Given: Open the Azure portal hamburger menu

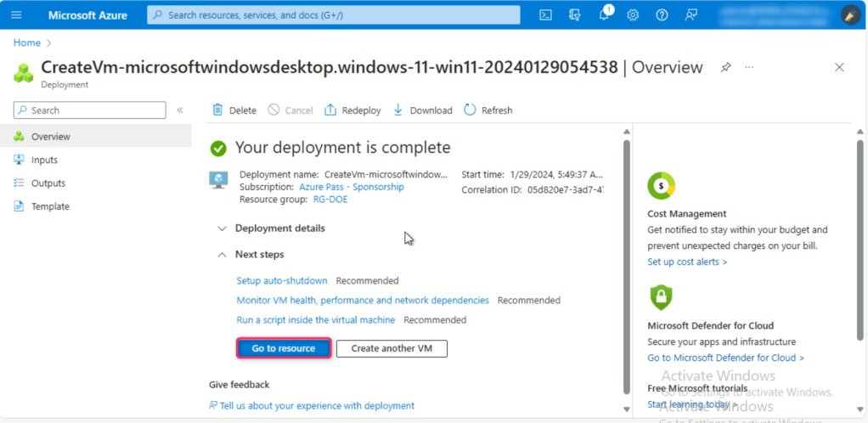Looking at the screenshot, I should (x=16, y=15).
